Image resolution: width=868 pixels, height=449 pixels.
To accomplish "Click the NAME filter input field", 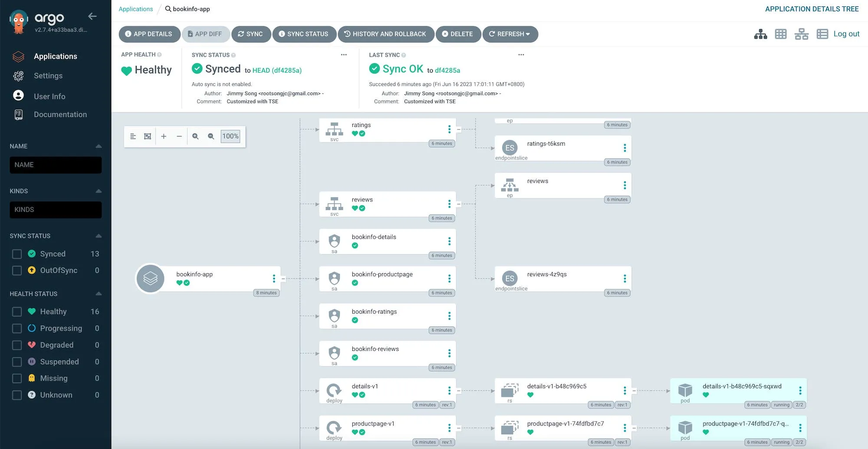I will pos(56,165).
